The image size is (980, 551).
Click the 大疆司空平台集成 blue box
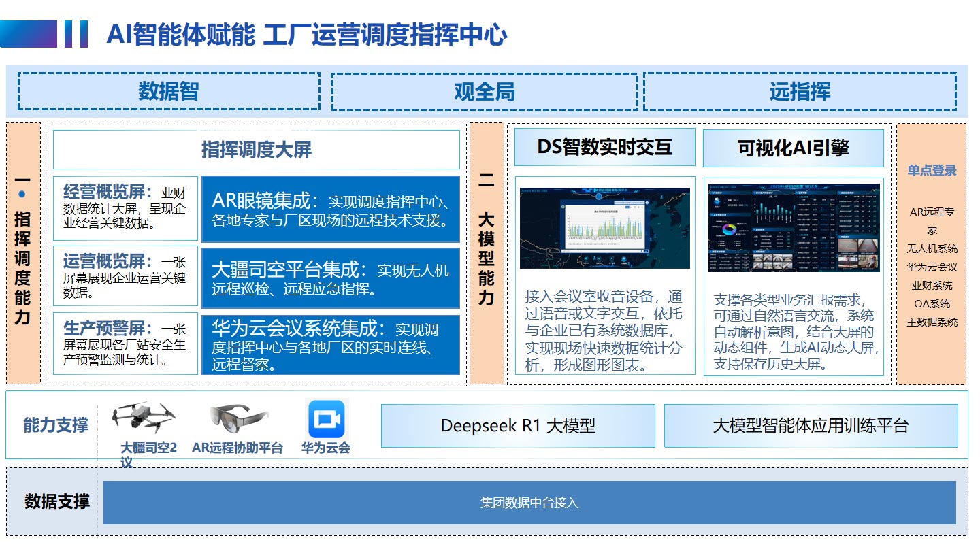pyautogui.click(x=331, y=278)
